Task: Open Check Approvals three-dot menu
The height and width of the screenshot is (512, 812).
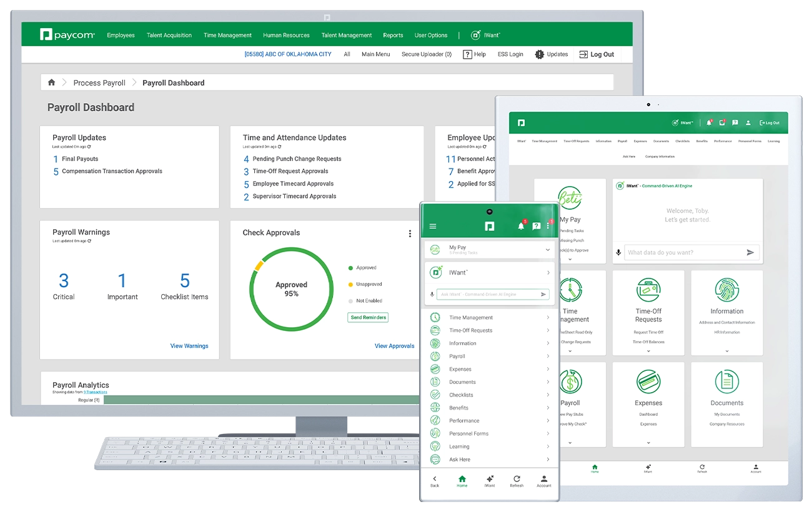Action: pyautogui.click(x=410, y=234)
